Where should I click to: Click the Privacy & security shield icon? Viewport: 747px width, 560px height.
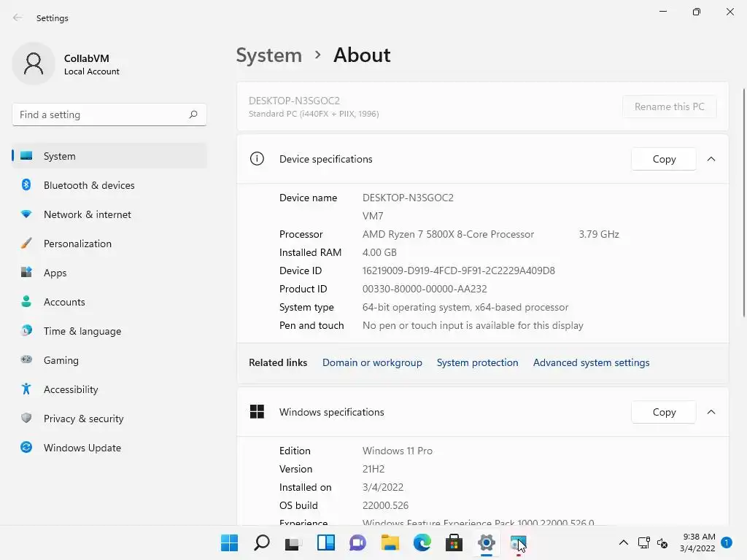[x=26, y=418]
